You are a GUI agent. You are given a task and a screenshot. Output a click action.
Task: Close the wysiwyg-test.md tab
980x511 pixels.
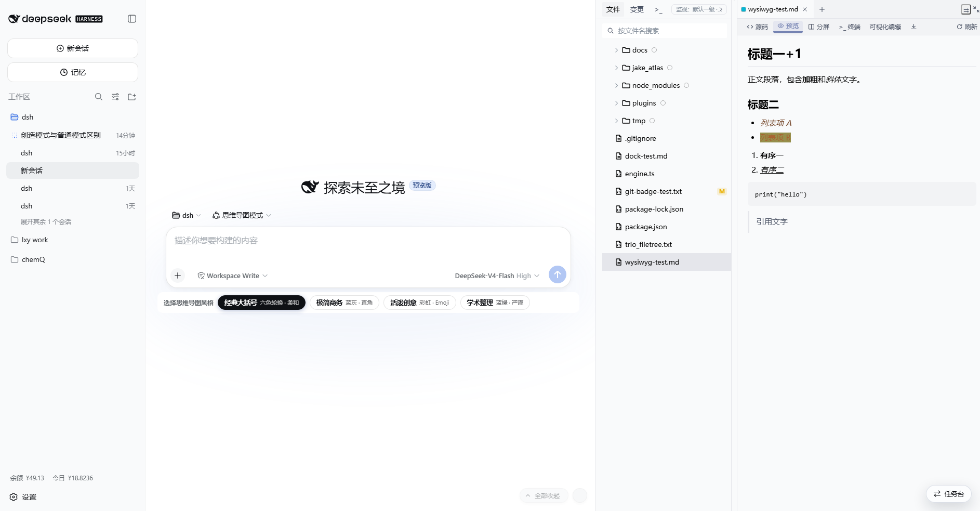[x=805, y=9]
